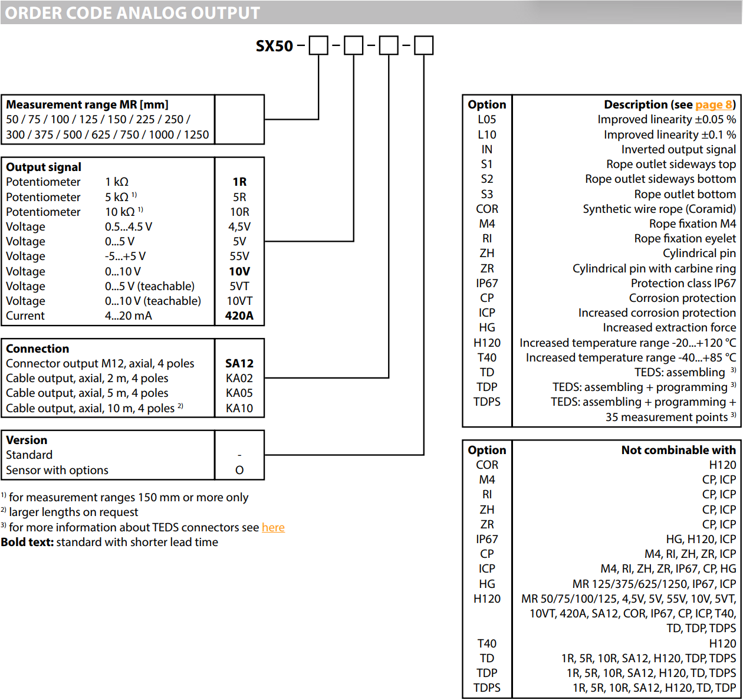This screenshot has width=743, height=700.
Task: Select connection code 'KA05'
Action: tap(239, 393)
